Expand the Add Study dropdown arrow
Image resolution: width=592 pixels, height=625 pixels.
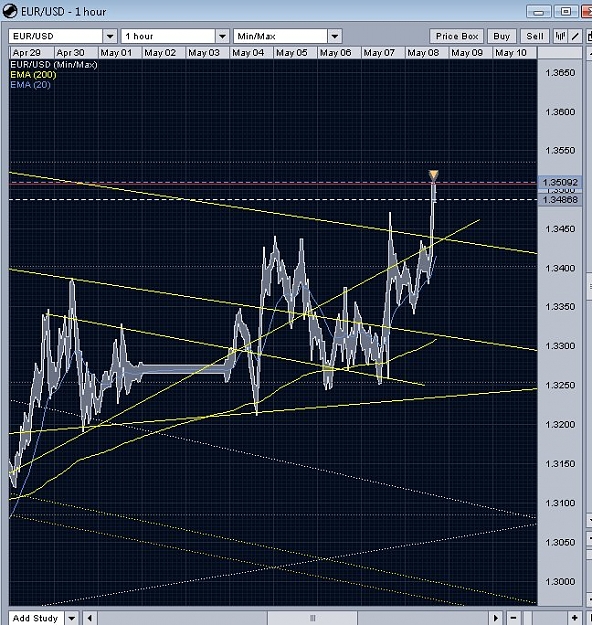(72, 618)
